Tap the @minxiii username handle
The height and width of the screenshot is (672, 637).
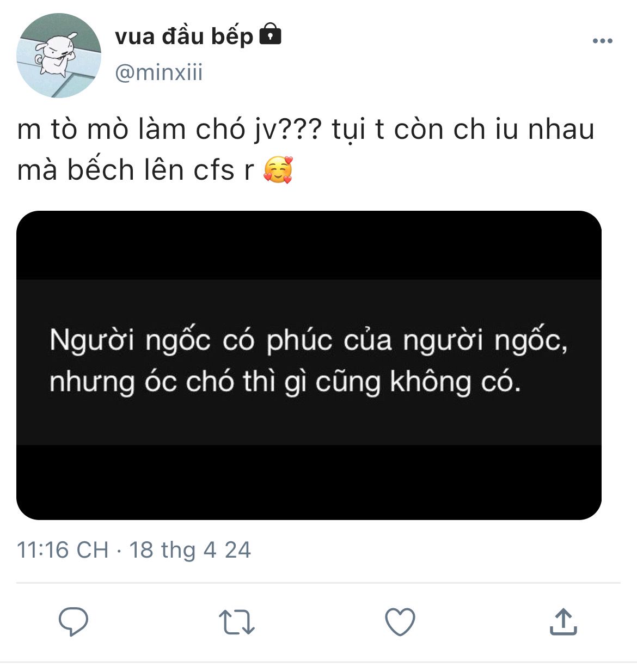point(158,72)
